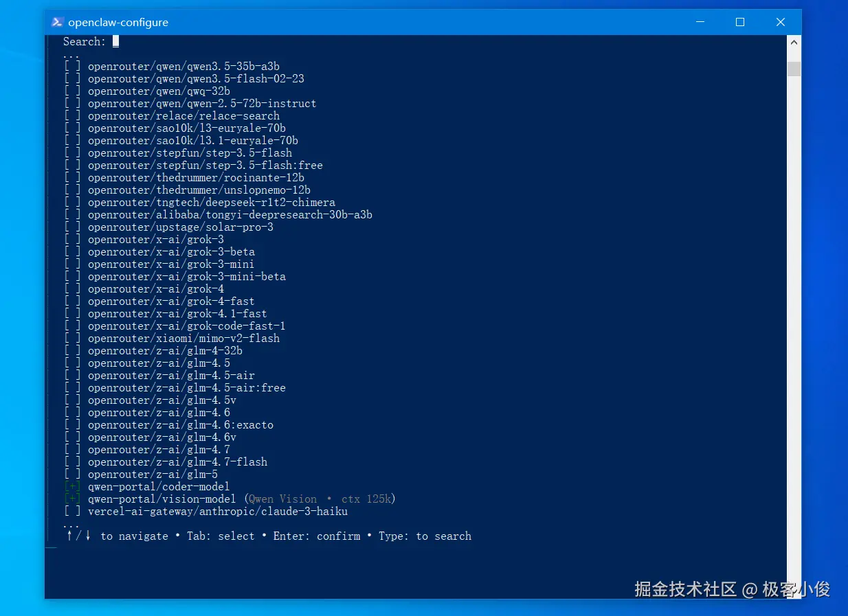Select text openrouter/sao10k/l3.1-euryale-70b

pyautogui.click(x=193, y=141)
